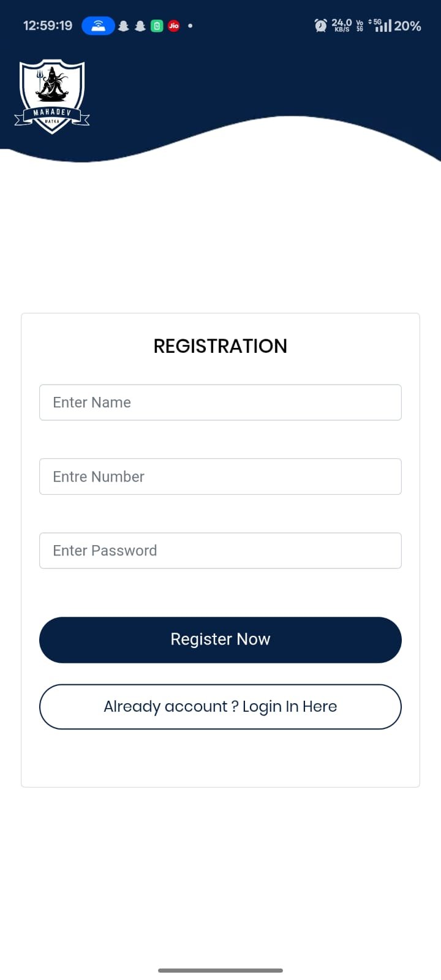Tap the Mahadev Matka shield logo

pyautogui.click(x=52, y=96)
